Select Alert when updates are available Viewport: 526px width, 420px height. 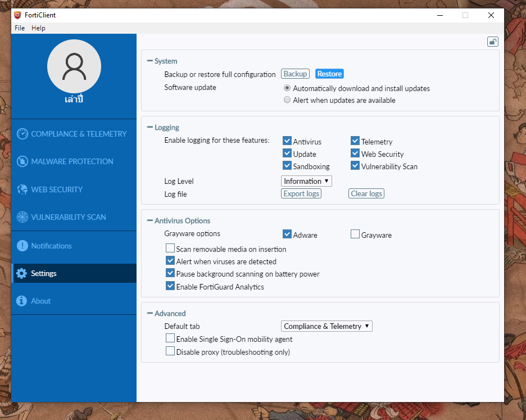click(287, 100)
